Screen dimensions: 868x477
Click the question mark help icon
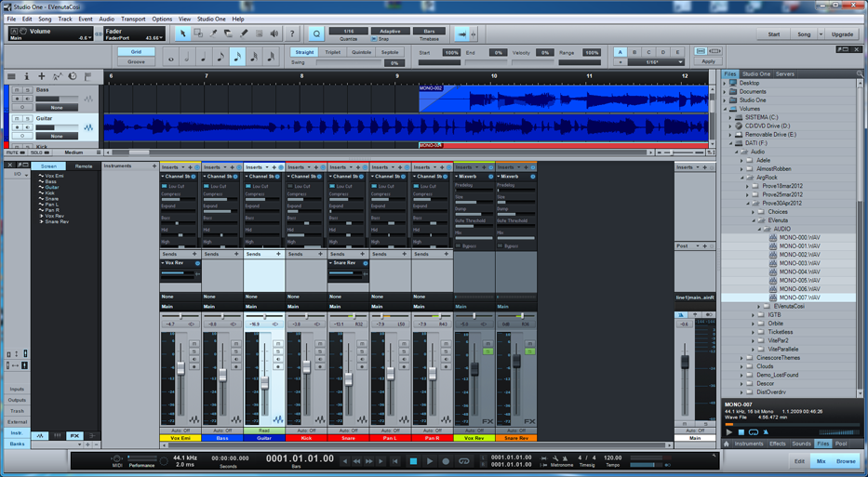tap(292, 33)
